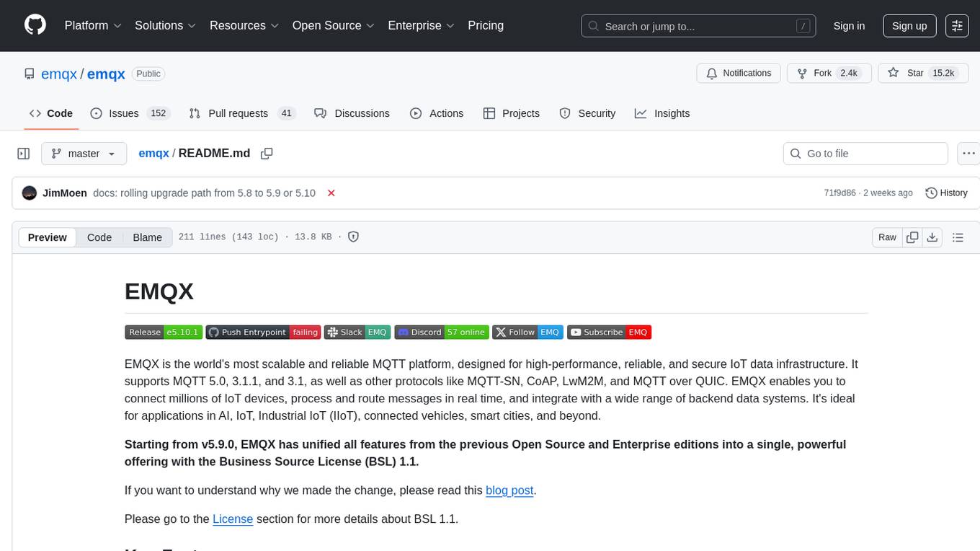Open the Actions tab

[x=437, y=113]
